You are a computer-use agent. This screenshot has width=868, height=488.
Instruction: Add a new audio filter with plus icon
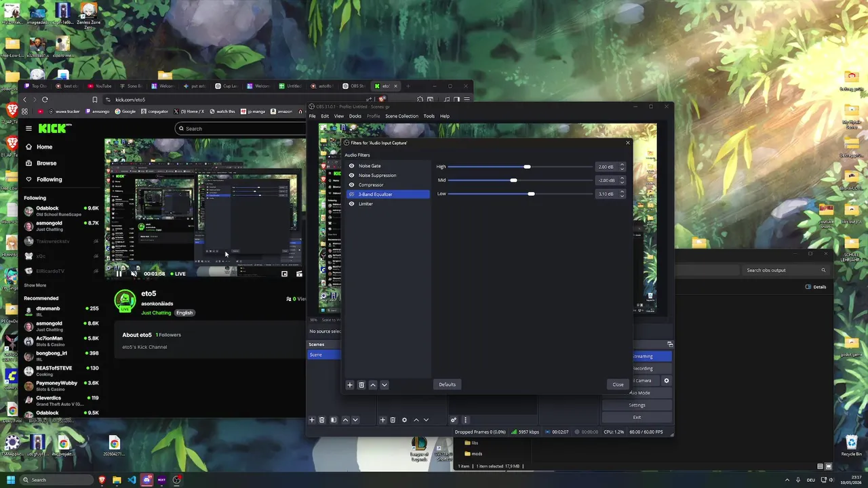click(x=350, y=385)
